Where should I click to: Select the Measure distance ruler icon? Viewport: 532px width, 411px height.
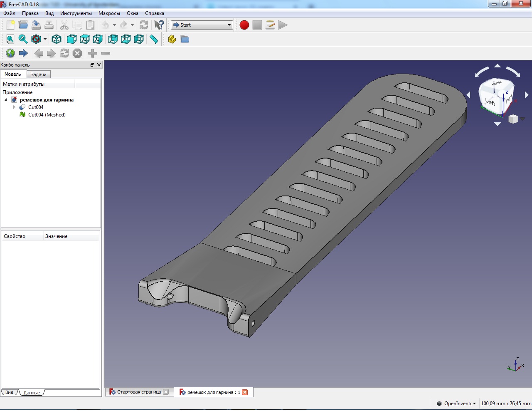click(154, 39)
